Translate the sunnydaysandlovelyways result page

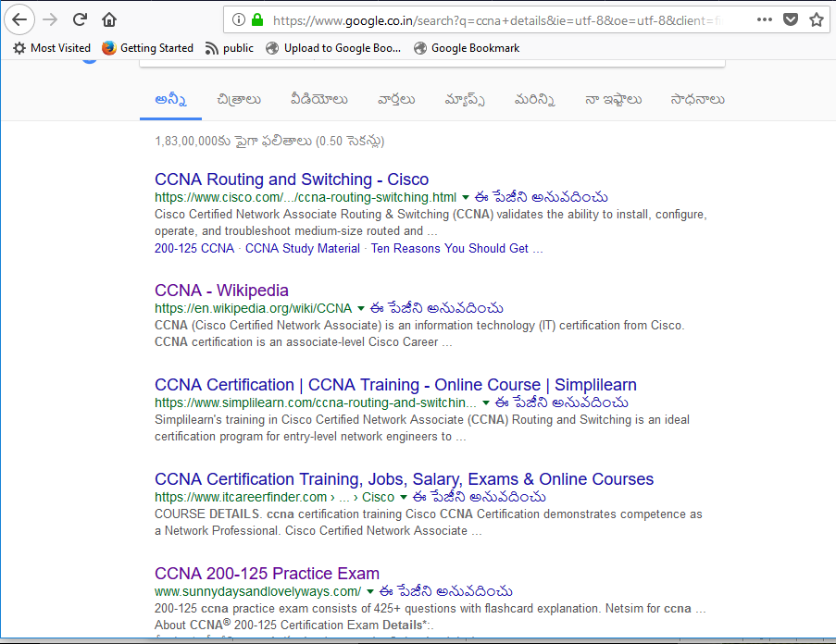point(445,590)
